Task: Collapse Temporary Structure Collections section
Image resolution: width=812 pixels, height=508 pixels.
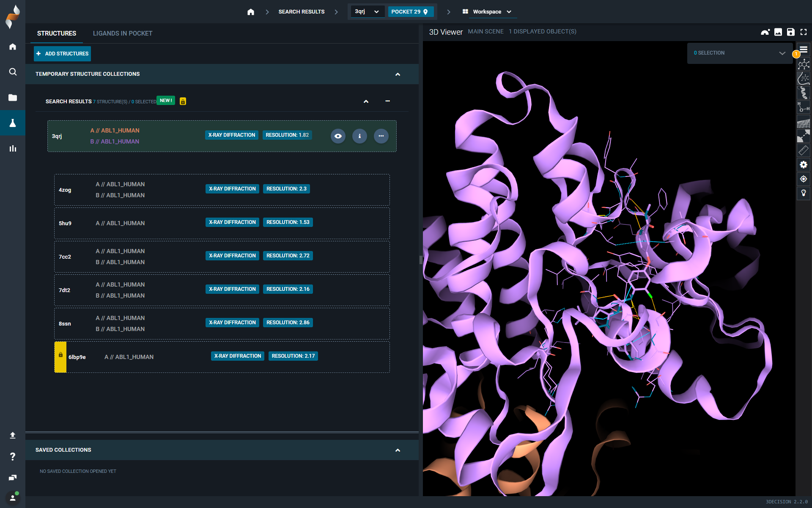Action: pos(397,74)
